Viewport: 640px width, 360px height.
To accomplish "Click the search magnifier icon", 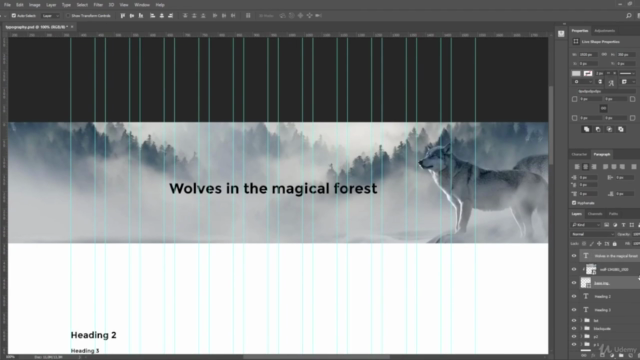I will [629, 16].
